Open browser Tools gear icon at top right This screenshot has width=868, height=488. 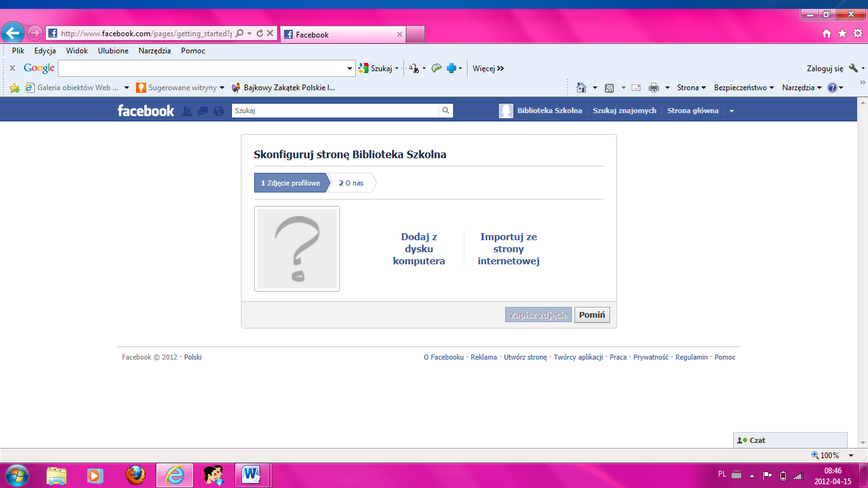pyautogui.click(x=858, y=34)
